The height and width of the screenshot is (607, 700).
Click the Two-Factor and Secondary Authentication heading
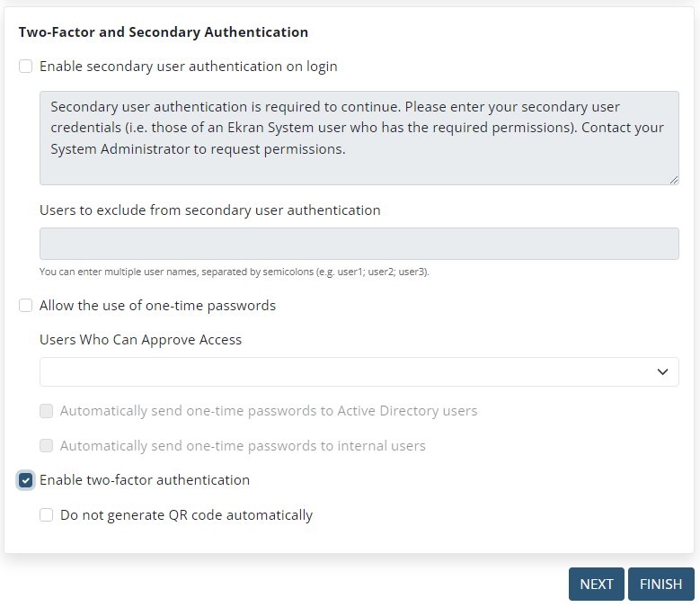pos(164,32)
